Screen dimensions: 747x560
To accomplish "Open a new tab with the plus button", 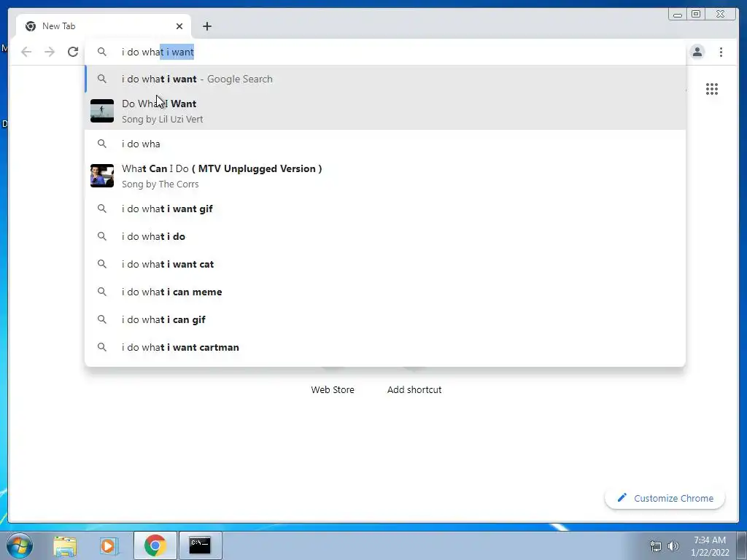I will 206,26.
